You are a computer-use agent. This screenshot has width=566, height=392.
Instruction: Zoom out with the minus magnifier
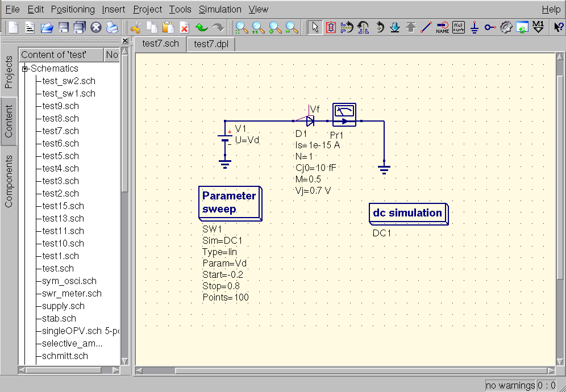(292, 27)
